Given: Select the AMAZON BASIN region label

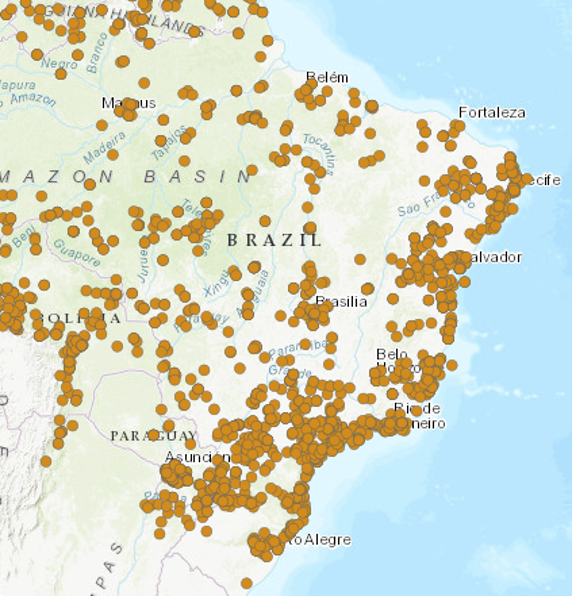Looking at the screenshot, I should point(125,177).
